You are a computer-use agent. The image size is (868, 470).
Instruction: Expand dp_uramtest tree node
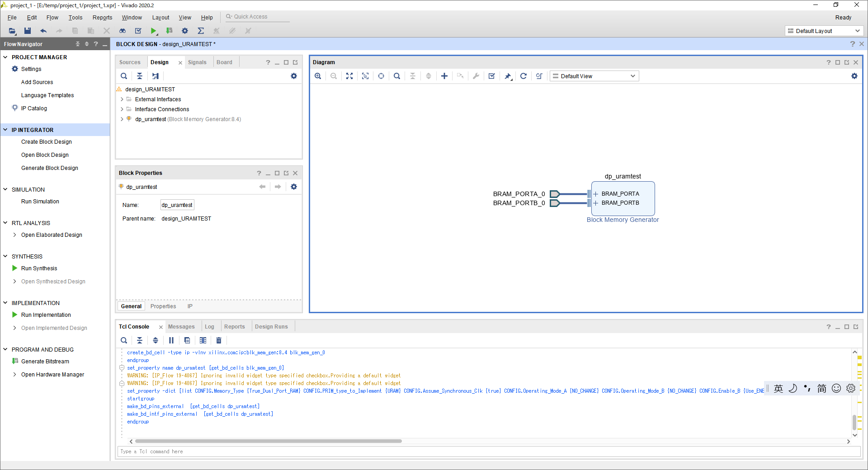(122, 119)
